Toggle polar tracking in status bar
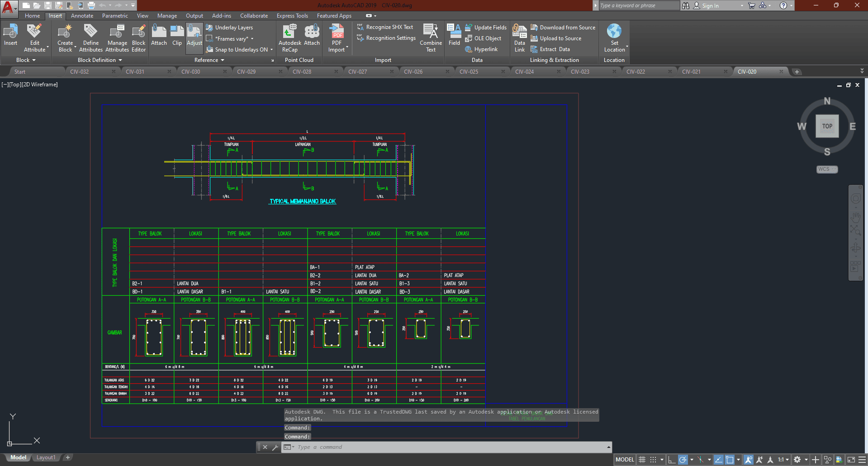This screenshot has height=466, width=868. point(683,460)
